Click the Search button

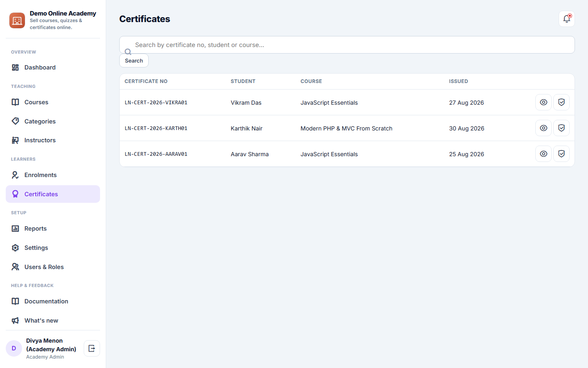(x=134, y=61)
